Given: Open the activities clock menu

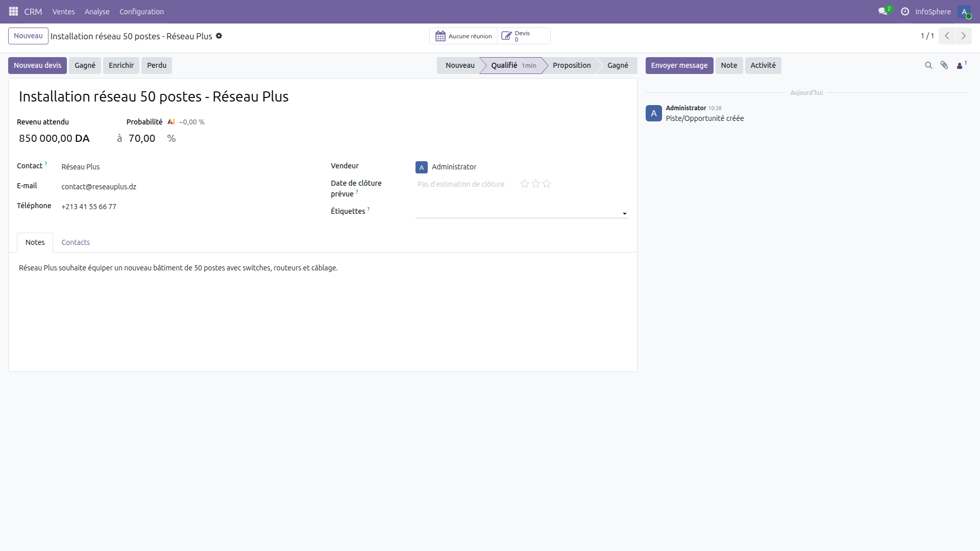Looking at the screenshot, I should point(904,11).
